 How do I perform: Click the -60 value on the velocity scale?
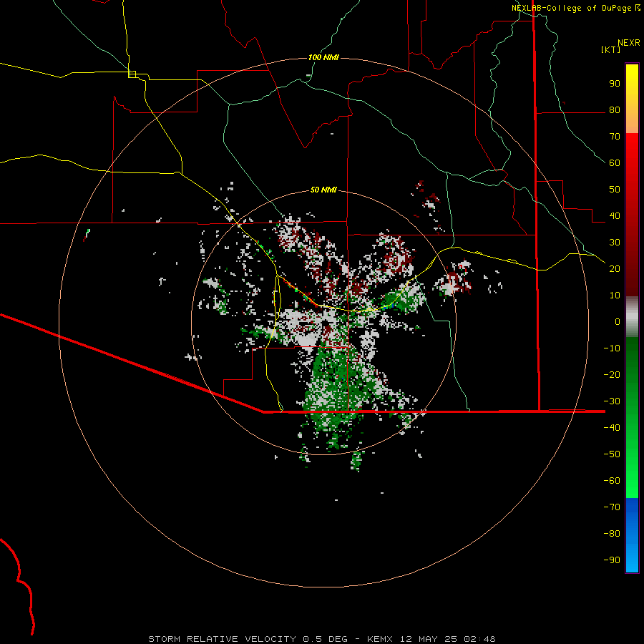tap(612, 481)
